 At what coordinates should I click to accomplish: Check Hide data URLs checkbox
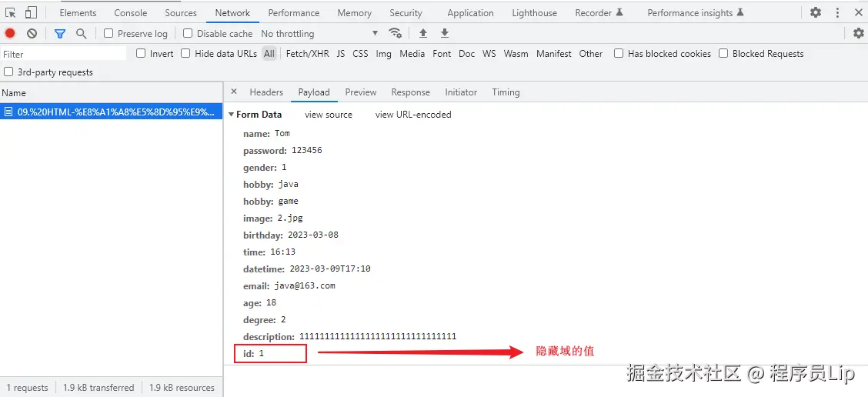pos(186,53)
